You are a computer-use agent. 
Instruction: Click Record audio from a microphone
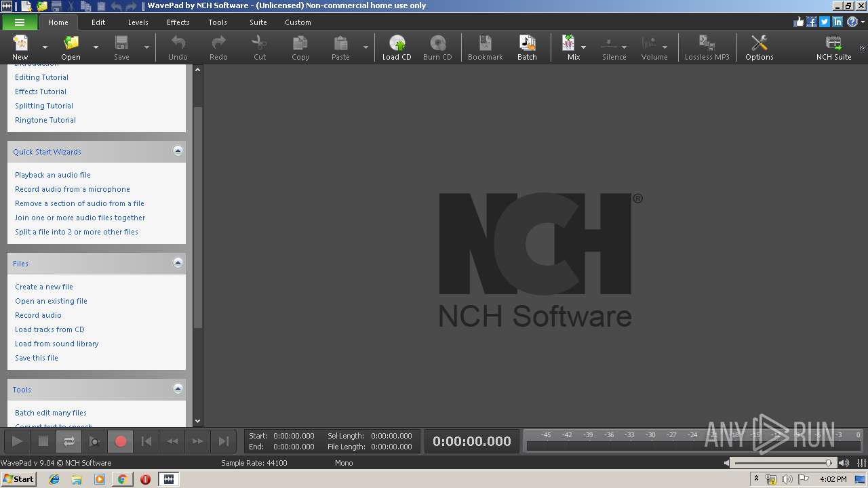click(x=73, y=189)
